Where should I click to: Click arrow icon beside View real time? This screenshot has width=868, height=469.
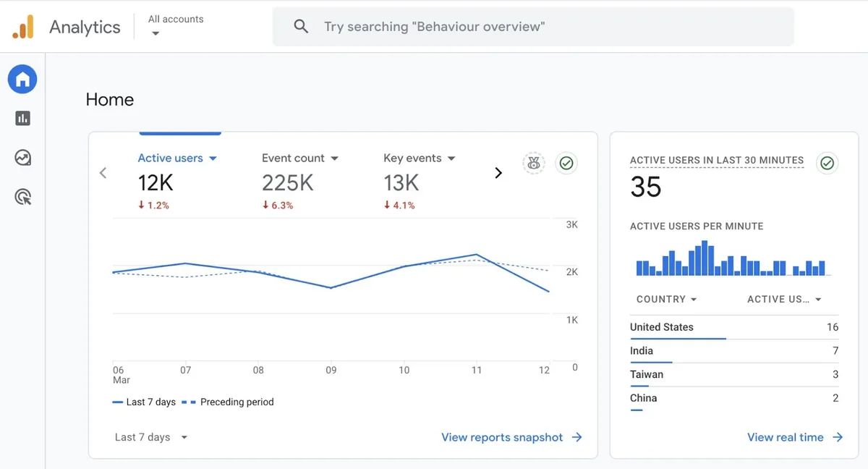point(838,437)
